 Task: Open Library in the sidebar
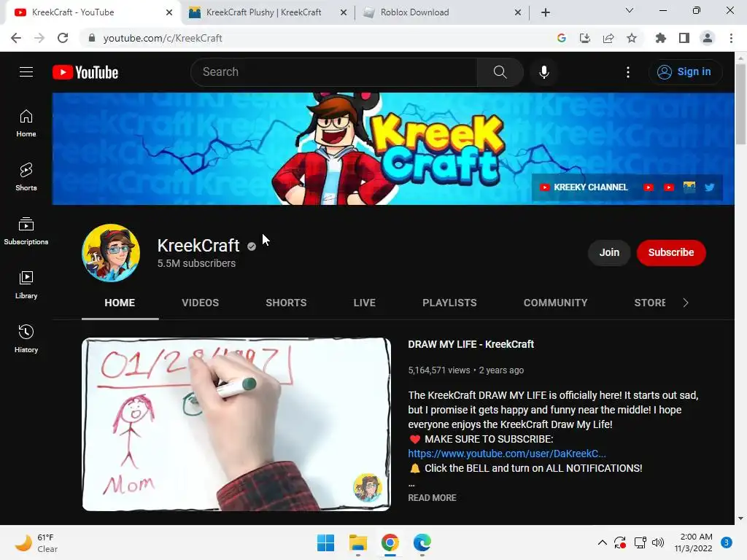point(26,285)
